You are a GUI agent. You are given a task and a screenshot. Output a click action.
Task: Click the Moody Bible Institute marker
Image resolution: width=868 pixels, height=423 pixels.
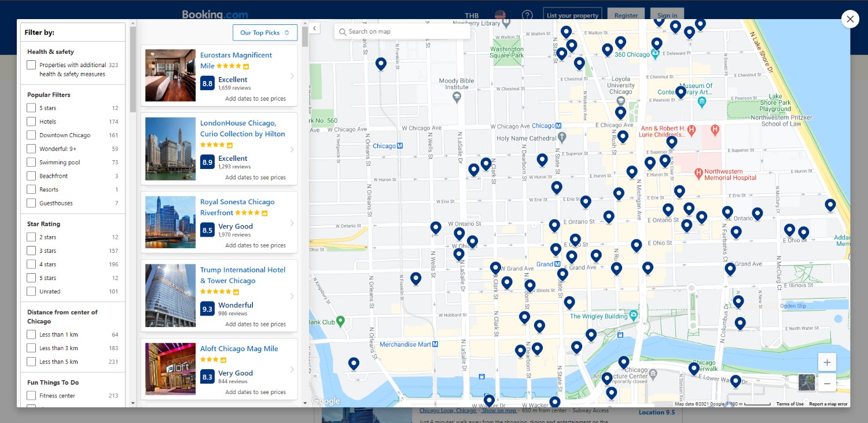(x=457, y=98)
